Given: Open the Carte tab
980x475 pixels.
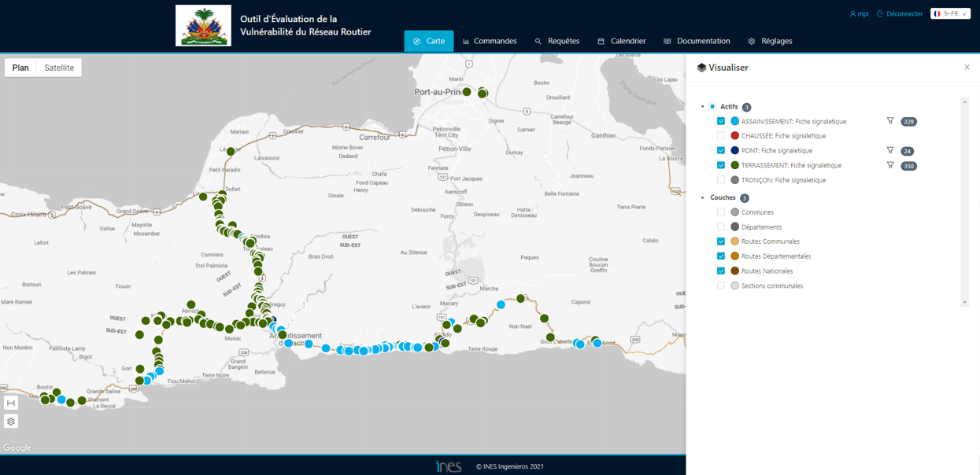Looking at the screenshot, I should 429,41.
